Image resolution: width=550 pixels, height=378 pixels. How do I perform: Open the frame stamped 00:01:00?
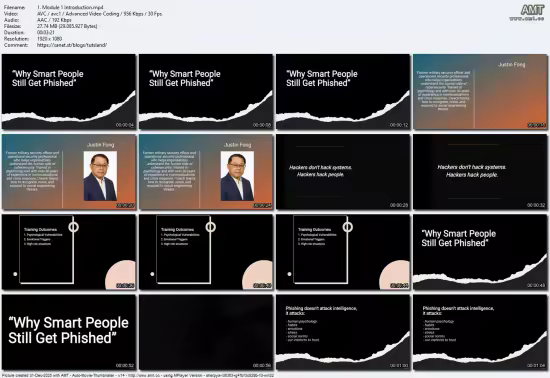coord(343,332)
